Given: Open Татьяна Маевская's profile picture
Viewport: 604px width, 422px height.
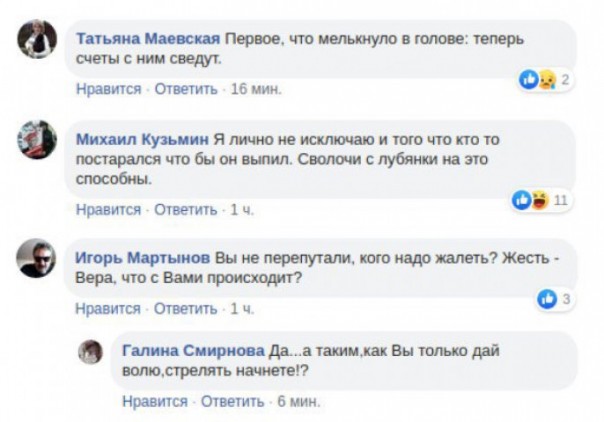Looking at the screenshot, I should coord(37,40).
